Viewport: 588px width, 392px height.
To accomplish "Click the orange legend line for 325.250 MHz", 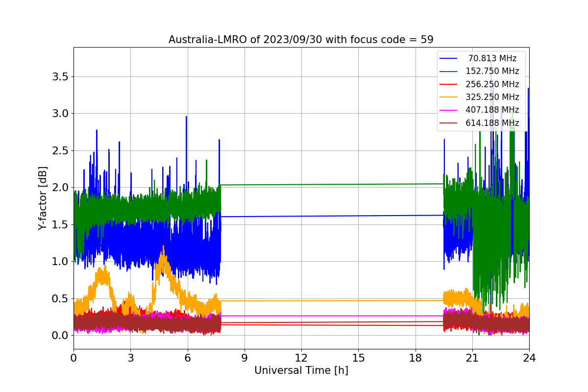I will click(x=449, y=97).
